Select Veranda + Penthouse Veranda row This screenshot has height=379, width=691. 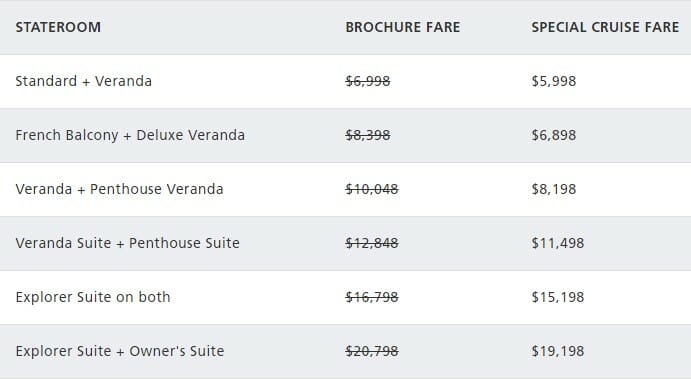pos(346,190)
